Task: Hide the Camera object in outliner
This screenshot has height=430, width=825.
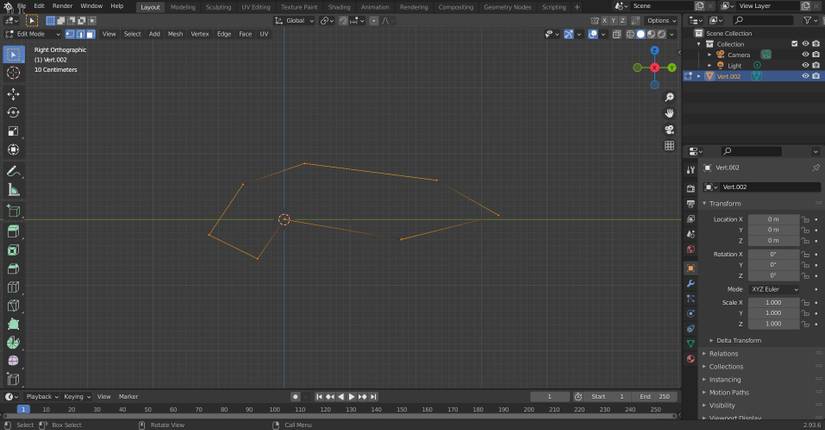Action: (x=805, y=55)
